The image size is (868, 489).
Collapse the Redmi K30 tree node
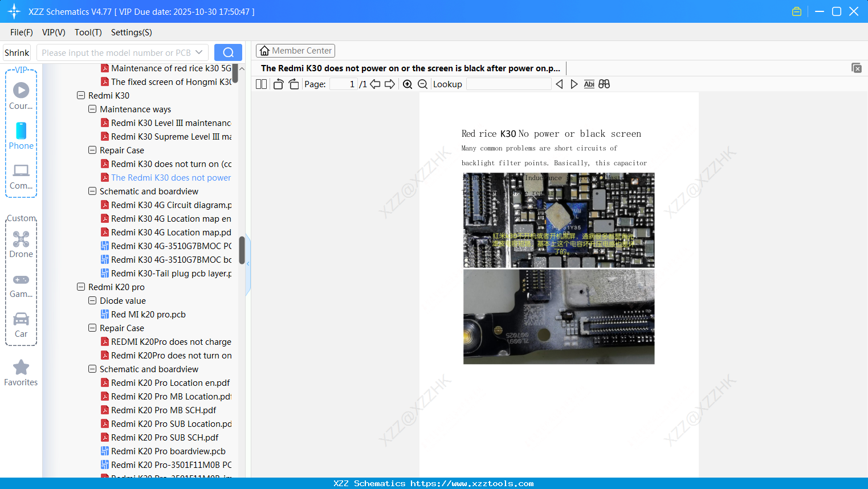(x=81, y=95)
